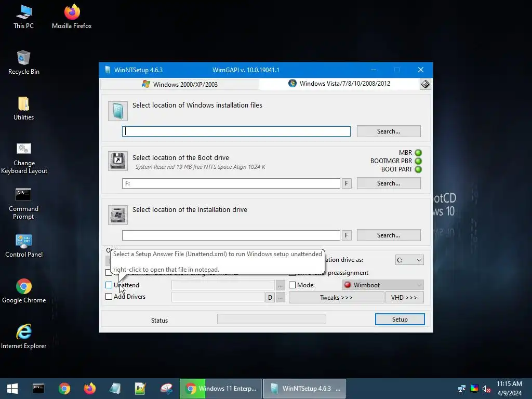Click the D button beside Add Drivers
Image resolution: width=532 pixels, height=399 pixels.
270,298
